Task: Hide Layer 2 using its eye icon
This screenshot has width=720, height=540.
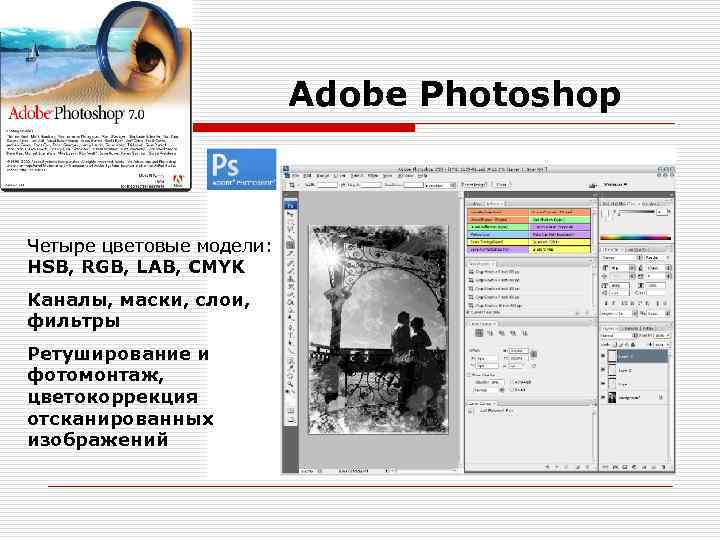Action: [603, 370]
